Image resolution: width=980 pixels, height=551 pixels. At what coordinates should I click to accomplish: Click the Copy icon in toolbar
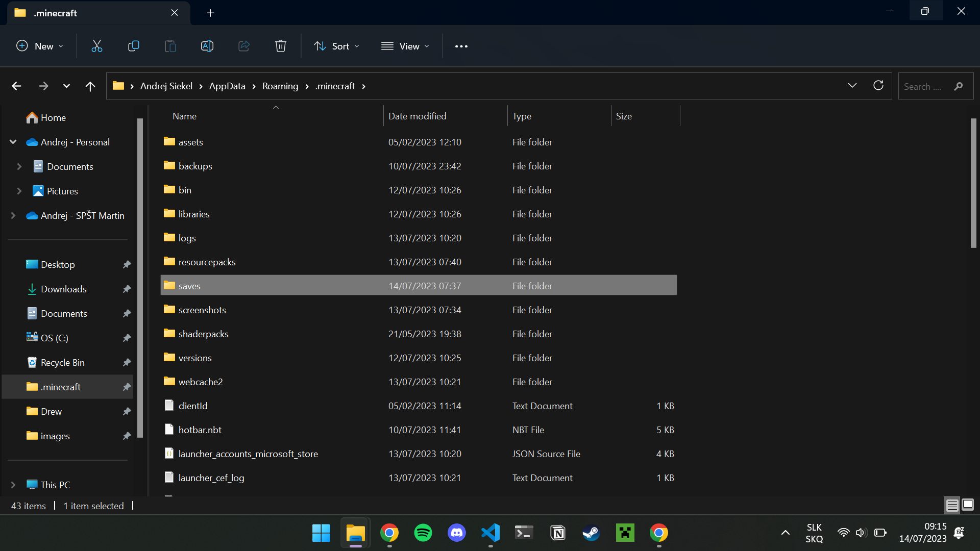134,46
